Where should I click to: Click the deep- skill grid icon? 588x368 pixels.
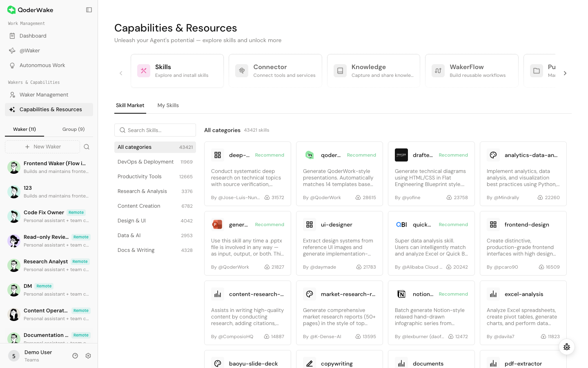pyautogui.click(x=218, y=155)
